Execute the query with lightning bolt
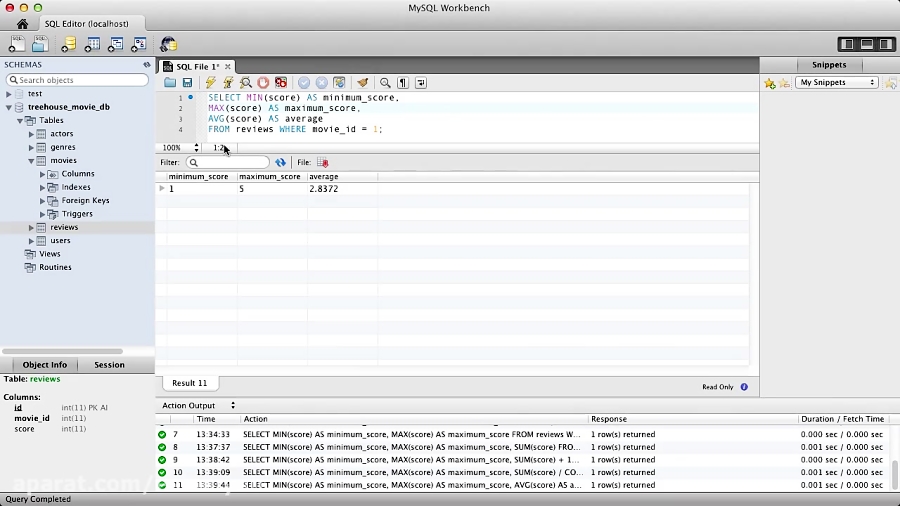Viewport: 900px width, 506px height. click(x=211, y=83)
